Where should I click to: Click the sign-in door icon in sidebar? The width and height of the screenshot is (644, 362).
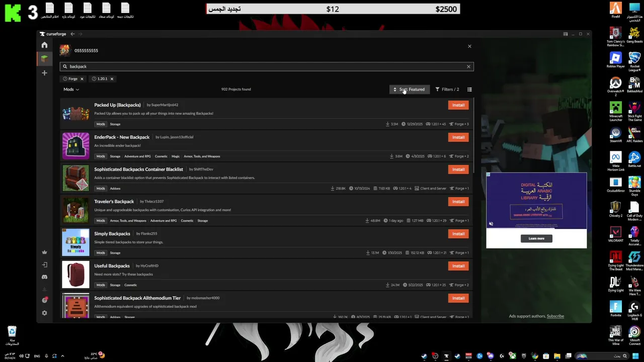tap(44, 264)
